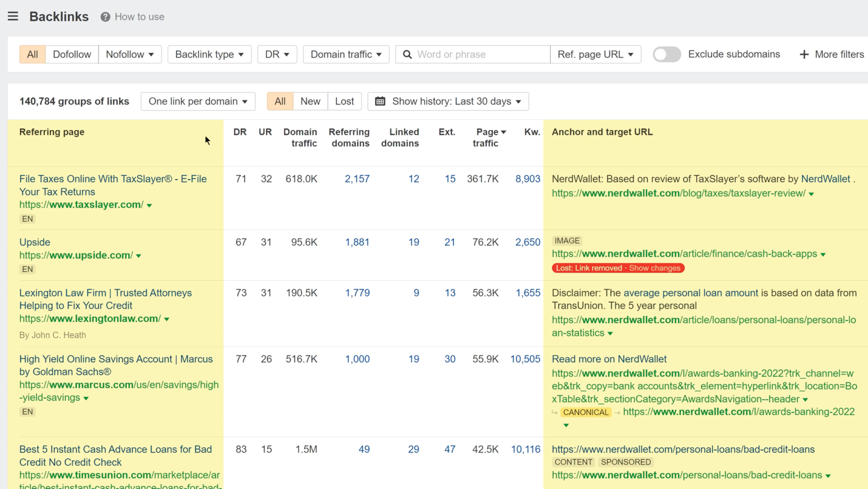868x489 pixels.
Task: Click referring domains value 1,881
Action: click(357, 242)
